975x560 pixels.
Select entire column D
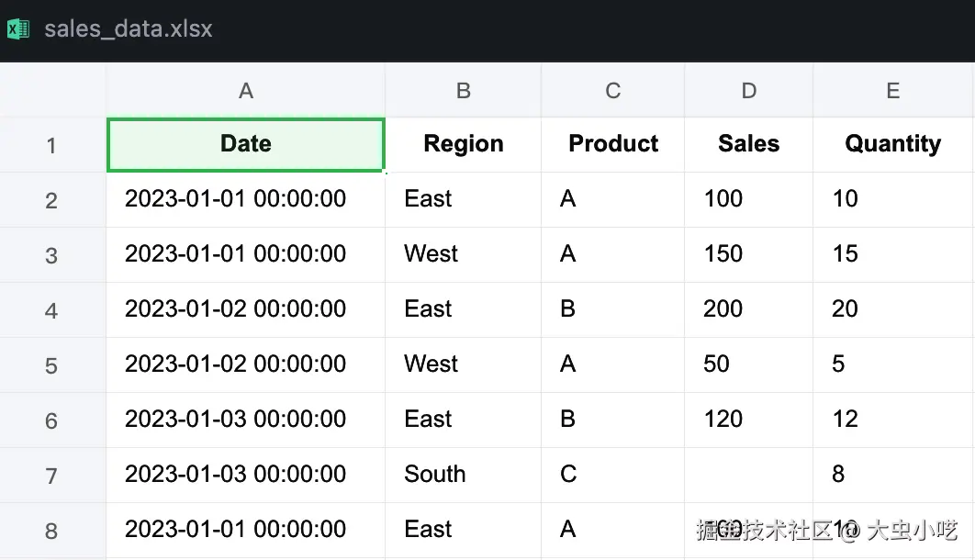point(748,90)
